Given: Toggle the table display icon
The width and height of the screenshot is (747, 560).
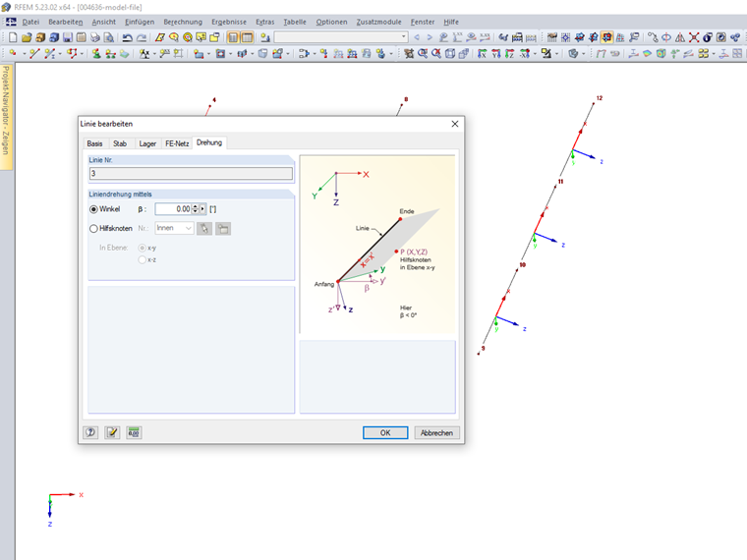Looking at the screenshot, I should pyautogui.click(x=247, y=37).
